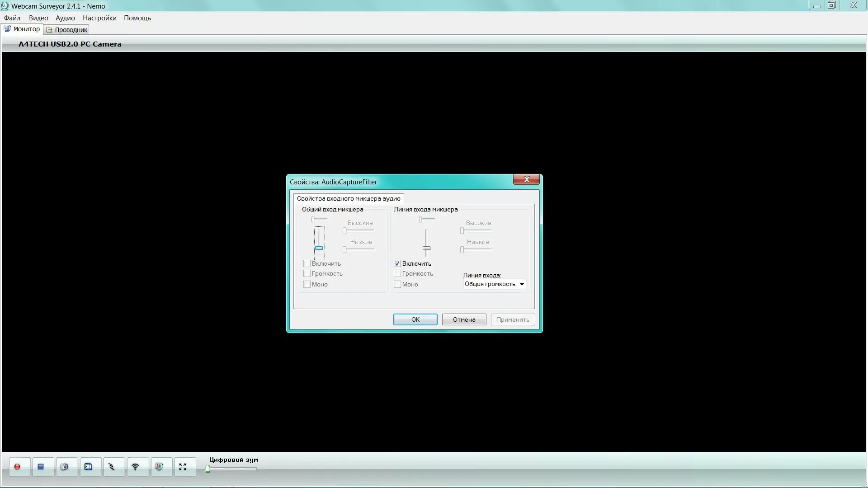Screen dimensions: 868x488
Task: Open the Общая громкость dropdown
Action: [x=495, y=284]
